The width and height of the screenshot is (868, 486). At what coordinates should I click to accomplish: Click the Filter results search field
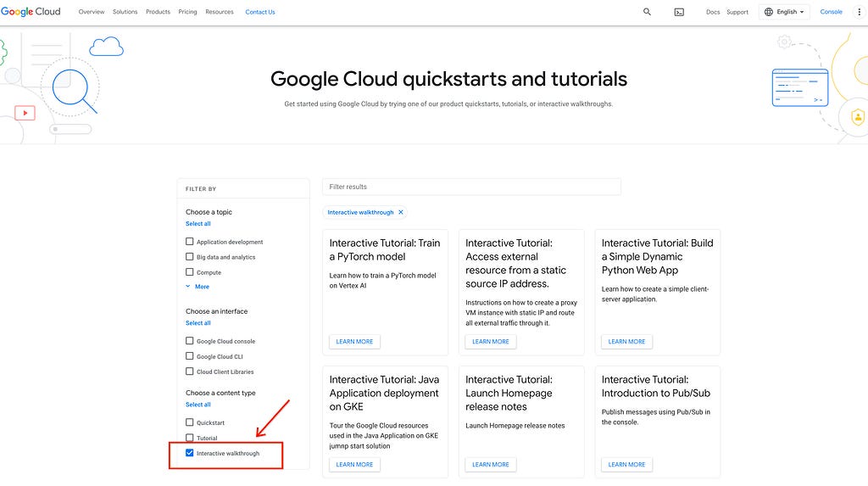(x=471, y=187)
